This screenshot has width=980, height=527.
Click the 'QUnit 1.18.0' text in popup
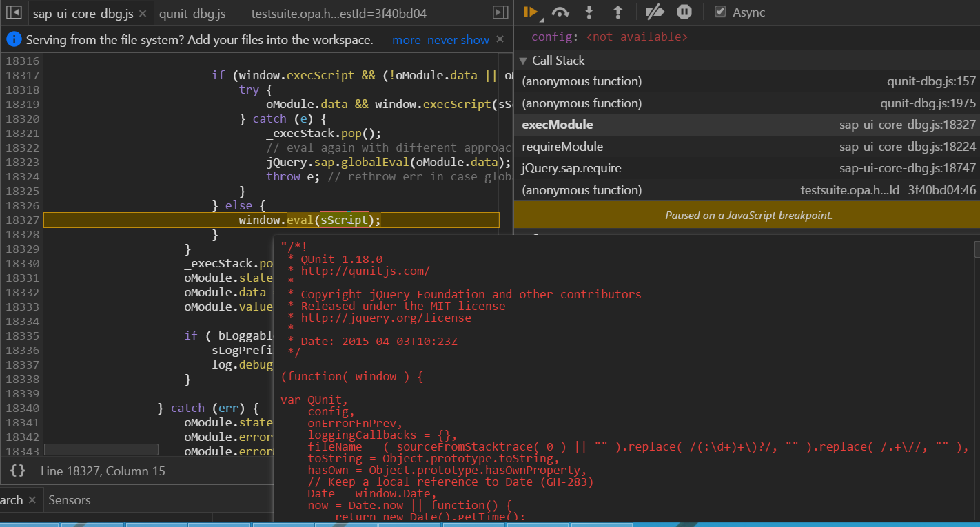(x=342, y=259)
